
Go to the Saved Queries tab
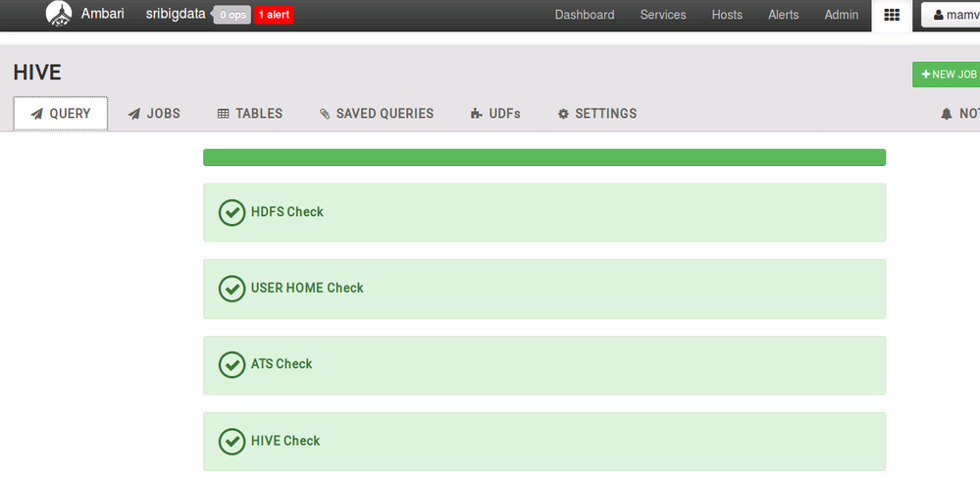click(x=377, y=114)
